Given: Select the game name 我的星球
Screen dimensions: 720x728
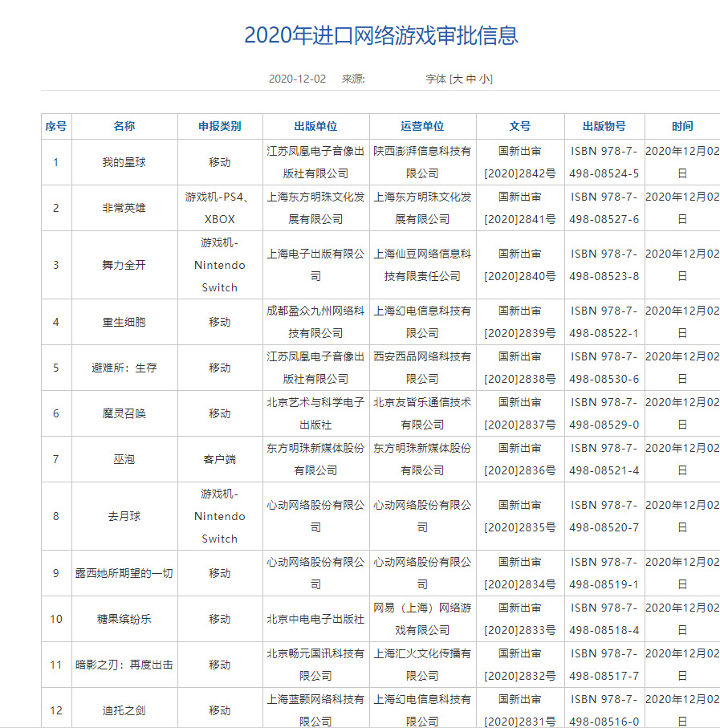Looking at the screenshot, I should point(124,162).
